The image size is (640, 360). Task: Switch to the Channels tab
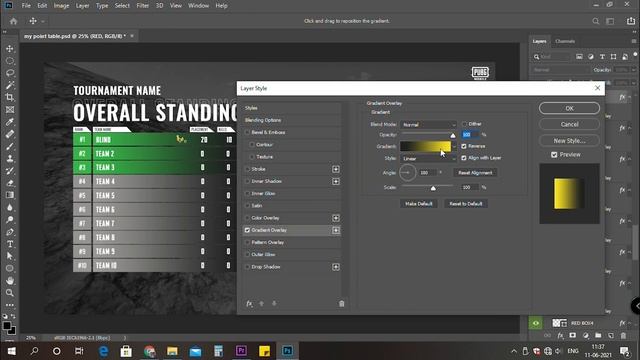pos(565,41)
